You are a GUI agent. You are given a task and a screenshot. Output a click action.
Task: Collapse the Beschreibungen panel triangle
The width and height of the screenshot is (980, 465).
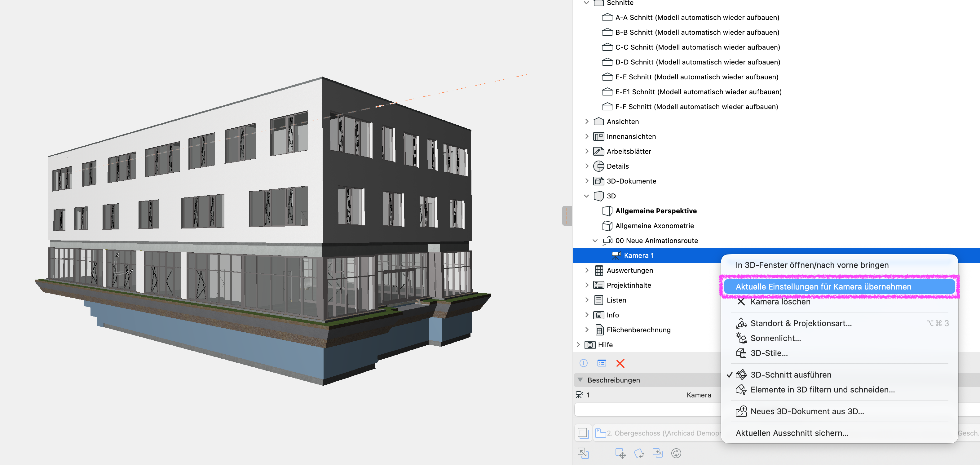click(580, 379)
